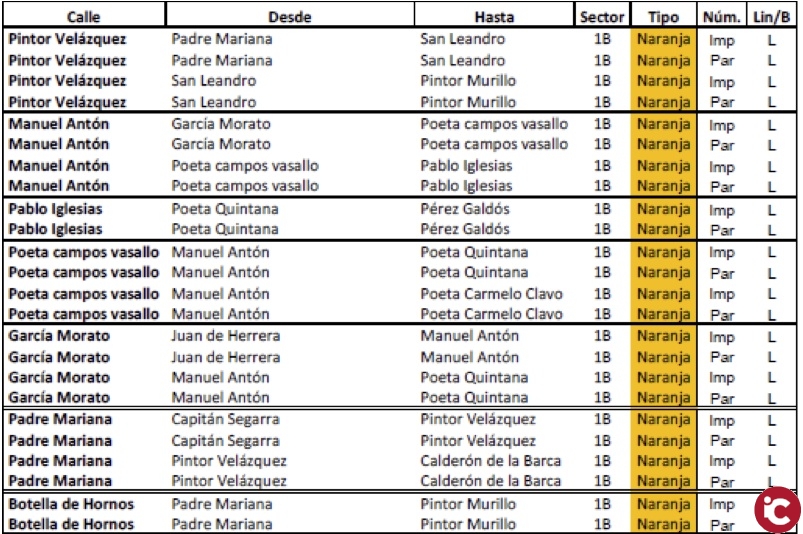Viewport: 803px width, 534px height.
Task: Click the red iC logo icon
Action: pos(777,509)
